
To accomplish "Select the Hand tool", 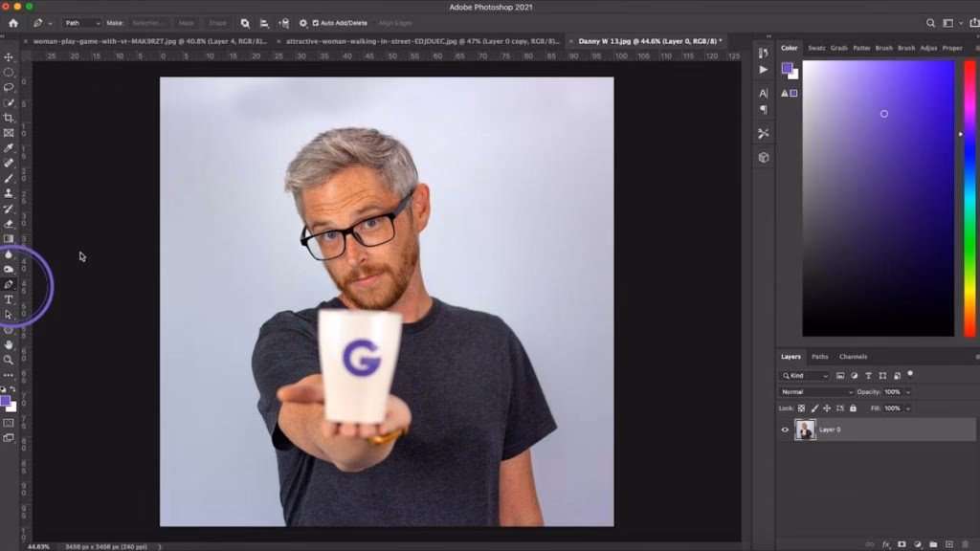I will tap(10, 345).
